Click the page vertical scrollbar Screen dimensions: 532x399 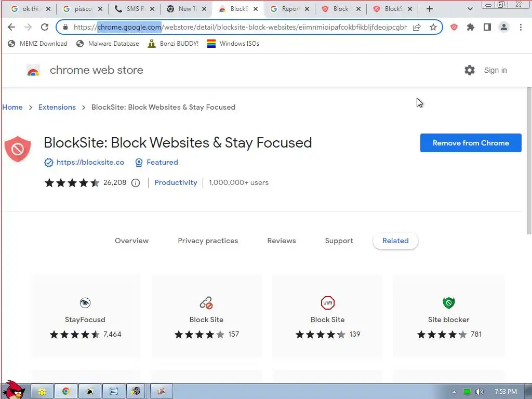pos(529,161)
